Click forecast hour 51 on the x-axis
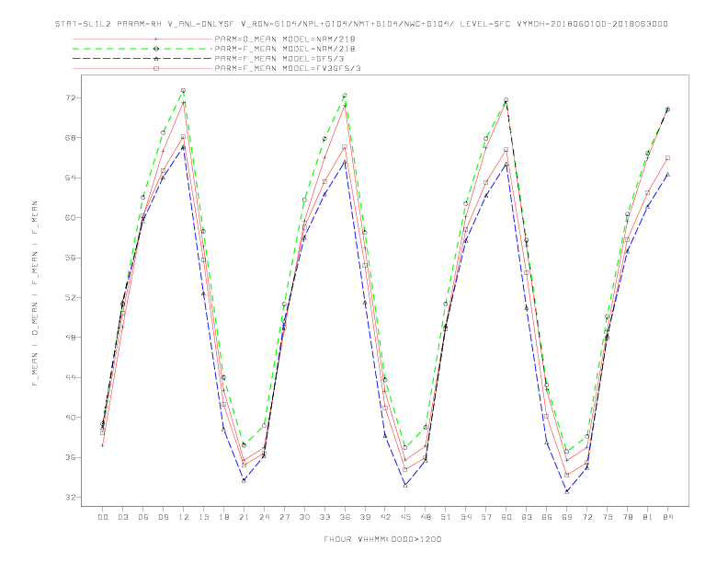This screenshot has height=563, width=728. tap(446, 517)
